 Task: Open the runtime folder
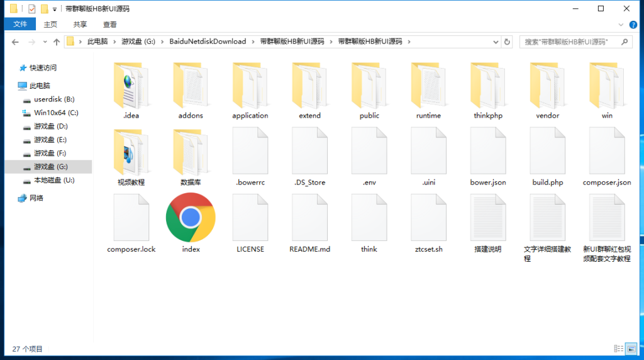(428, 91)
